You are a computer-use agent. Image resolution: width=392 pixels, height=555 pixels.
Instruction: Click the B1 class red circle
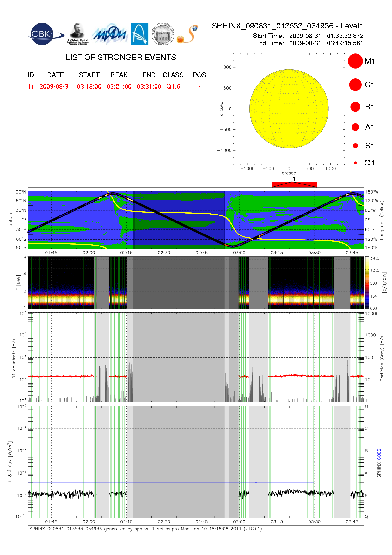coord(355,107)
